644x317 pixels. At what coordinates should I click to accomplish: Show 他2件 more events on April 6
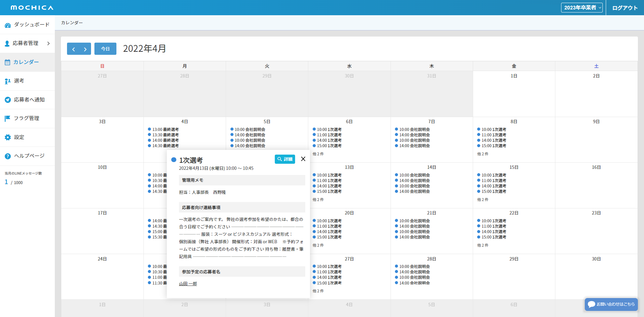(x=318, y=154)
